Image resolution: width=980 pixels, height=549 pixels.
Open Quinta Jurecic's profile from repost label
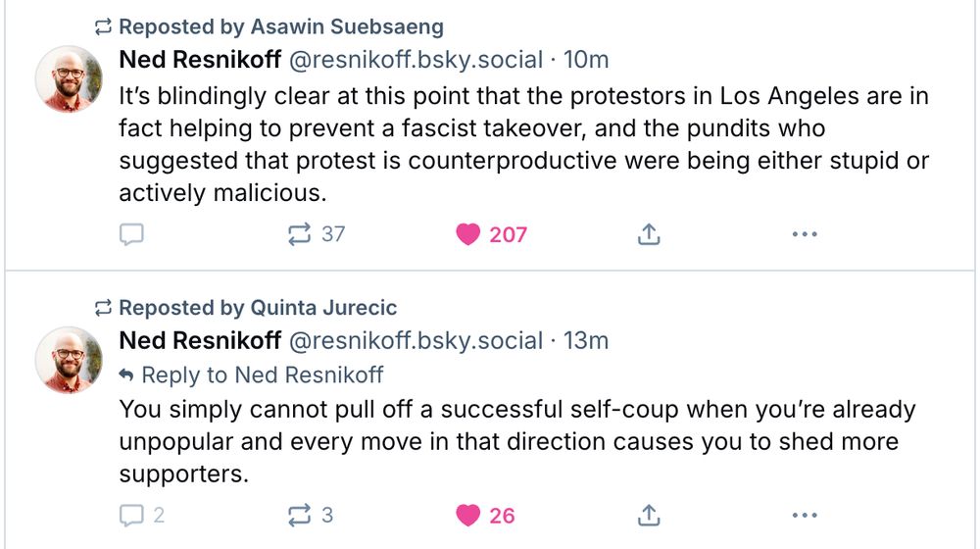pyautogui.click(x=323, y=308)
